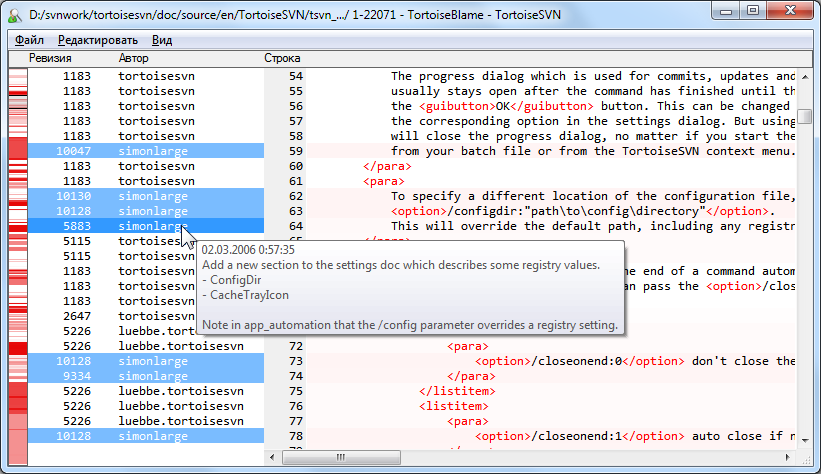This screenshot has height=474, width=821.
Task: Click the Строка column header
Action: coord(282,58)
